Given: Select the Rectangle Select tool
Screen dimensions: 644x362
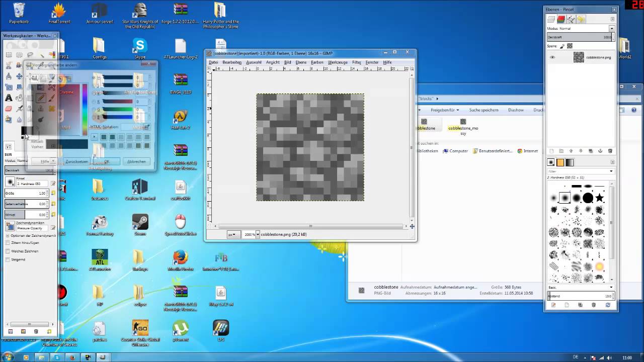Looking at the screenshot, I should (x=9, y=55).
